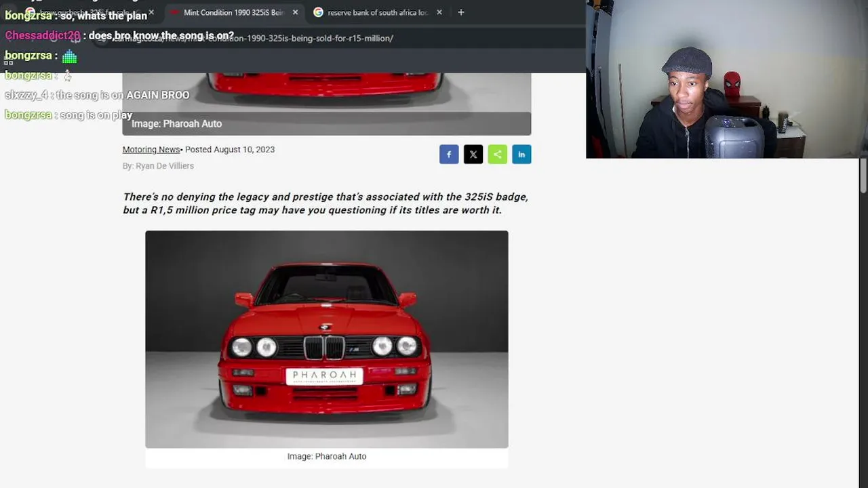
Task: Switch to the Mint Condition 1990 325iS tab
Action: [234, 12]
